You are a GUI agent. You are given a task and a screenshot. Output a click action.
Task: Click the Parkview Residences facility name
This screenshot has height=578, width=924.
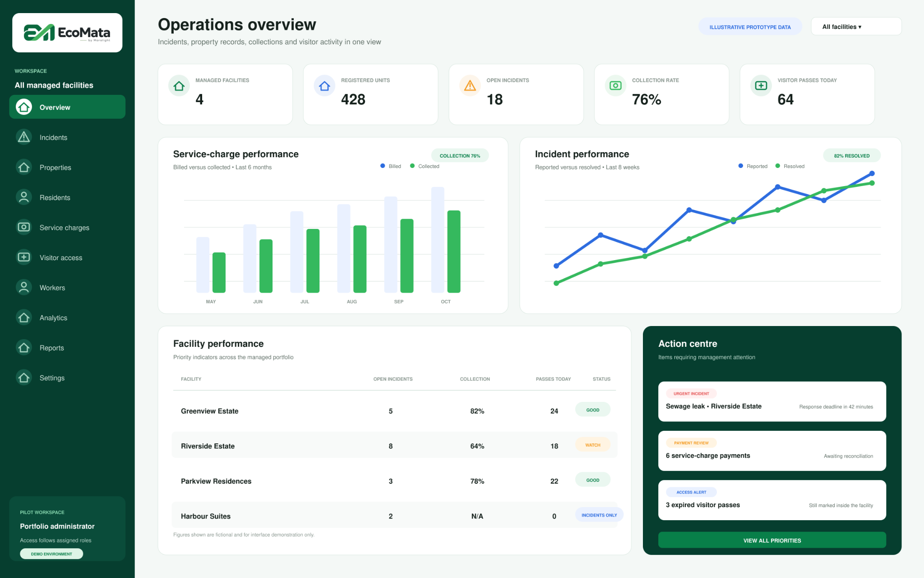coord(216,481)
